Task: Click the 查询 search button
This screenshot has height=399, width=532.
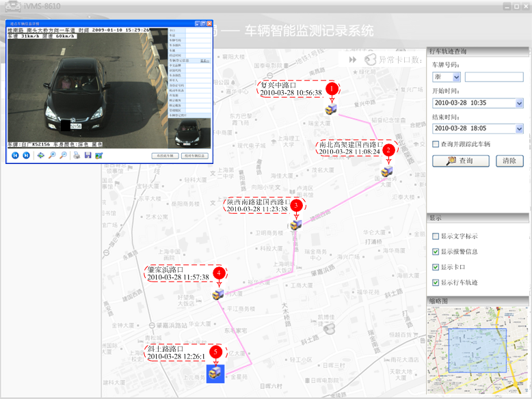Action: (x=461, y=161)
